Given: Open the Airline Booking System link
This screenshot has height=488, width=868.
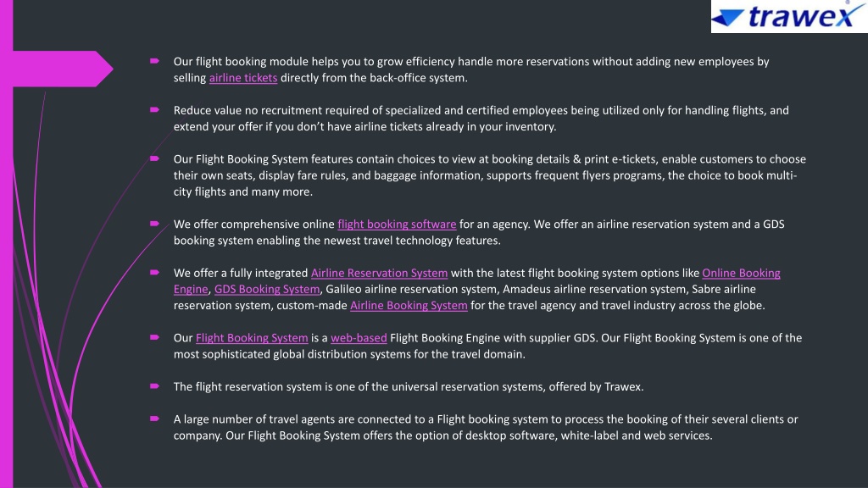Looking at the screenshot, I should pos(409,305).
